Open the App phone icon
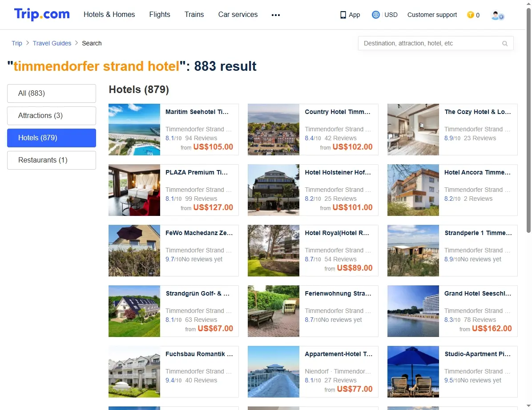 tap(343, 15)
